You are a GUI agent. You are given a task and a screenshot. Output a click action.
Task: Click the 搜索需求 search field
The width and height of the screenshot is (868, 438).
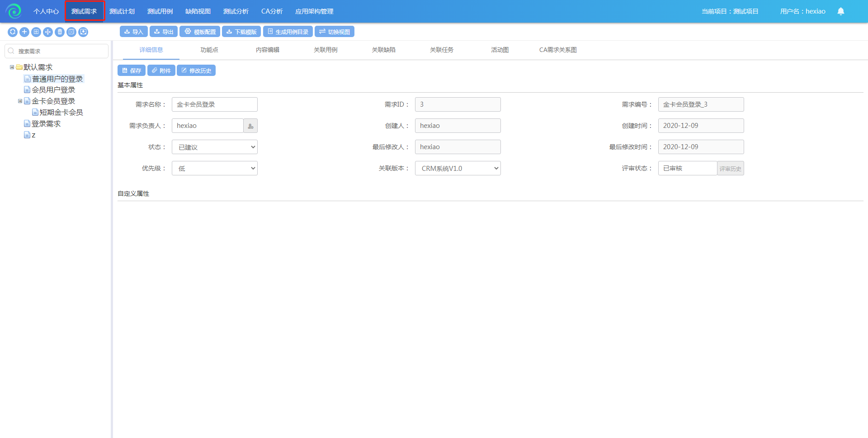coord(61,52)
